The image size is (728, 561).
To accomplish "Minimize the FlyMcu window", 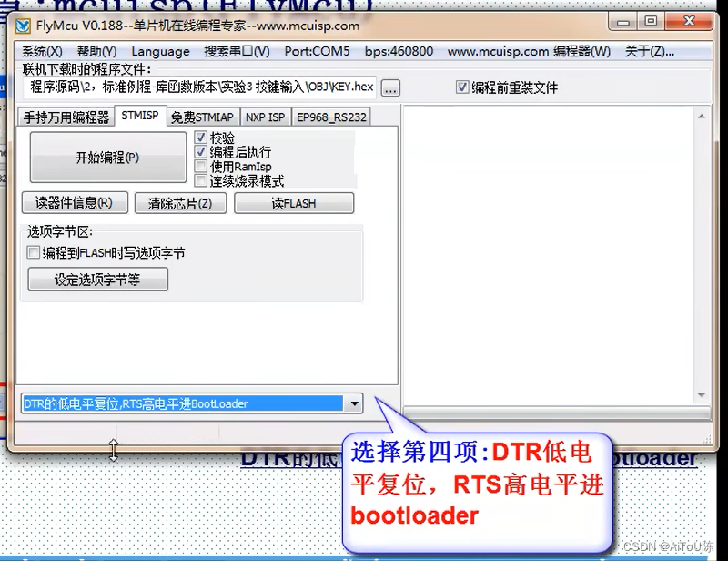I will [x=623, y=22].
